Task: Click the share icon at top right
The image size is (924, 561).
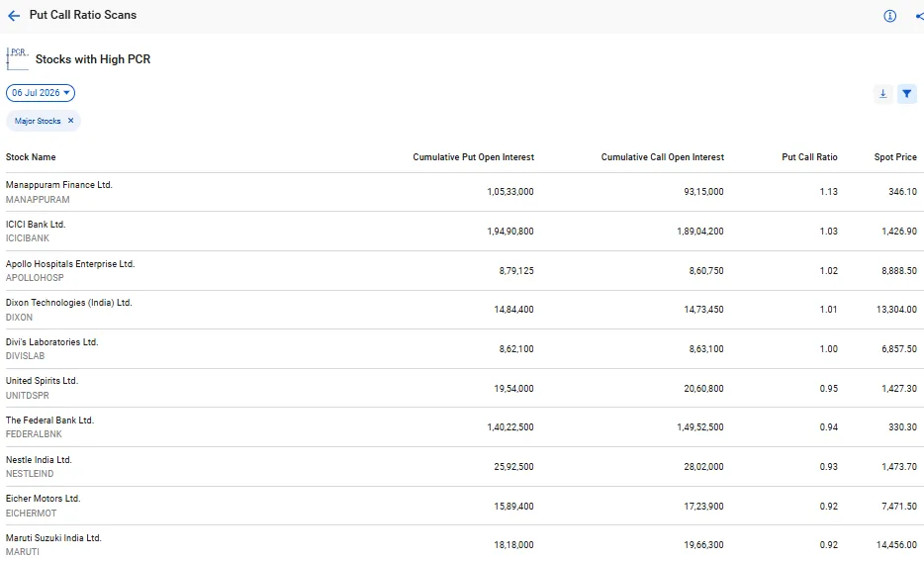Action: pyautogui.click(x=919, y=16)
